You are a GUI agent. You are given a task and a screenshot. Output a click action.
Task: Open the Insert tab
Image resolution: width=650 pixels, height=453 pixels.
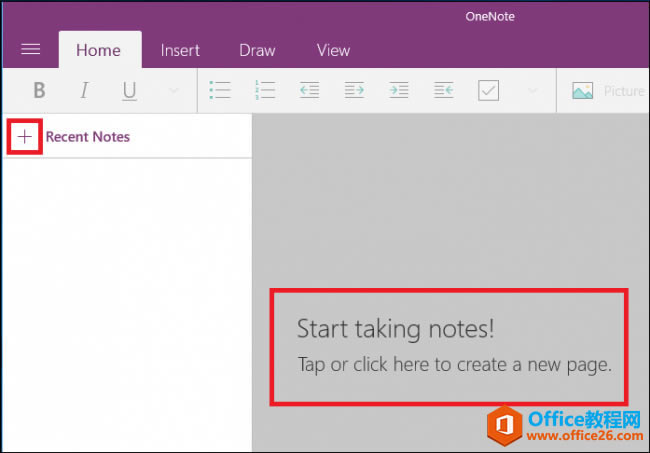tap(180, 51)
